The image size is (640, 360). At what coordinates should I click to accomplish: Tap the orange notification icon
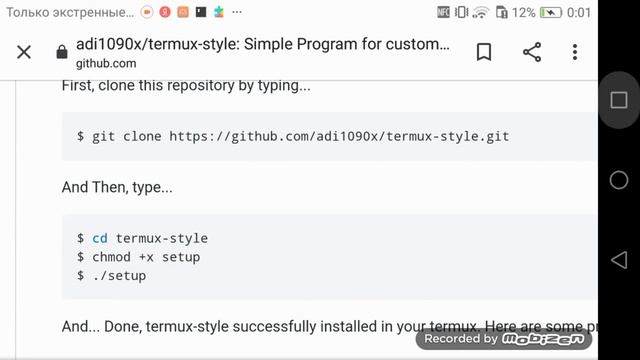pyautogui.click(x=183, y=12)
